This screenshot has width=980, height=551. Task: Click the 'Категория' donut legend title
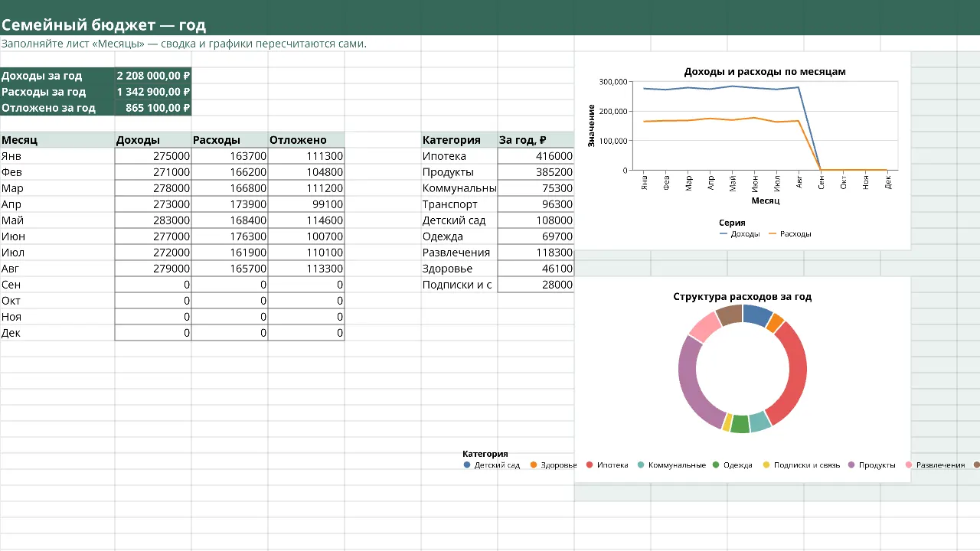pos(485,454)
